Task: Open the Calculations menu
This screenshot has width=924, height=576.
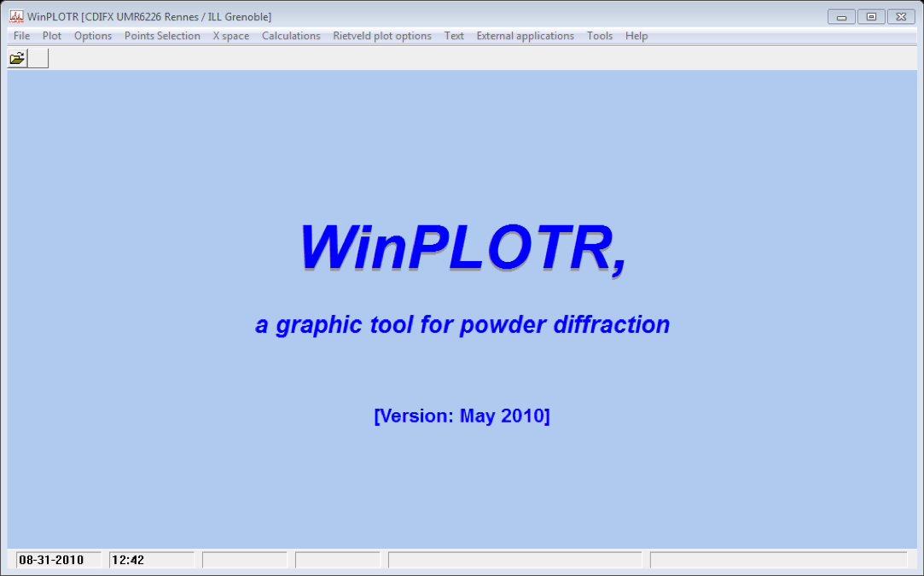Action: click(x=291, y=36)
